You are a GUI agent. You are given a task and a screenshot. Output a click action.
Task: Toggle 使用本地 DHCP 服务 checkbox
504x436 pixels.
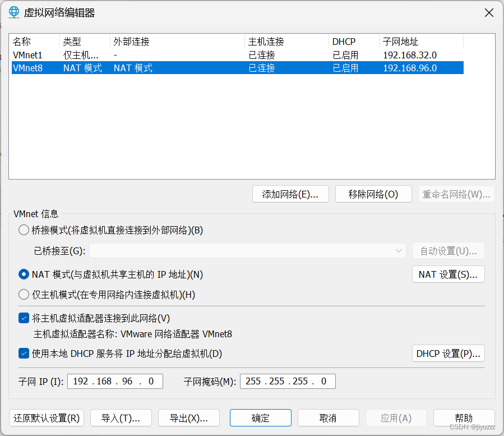tap(24, 354)
